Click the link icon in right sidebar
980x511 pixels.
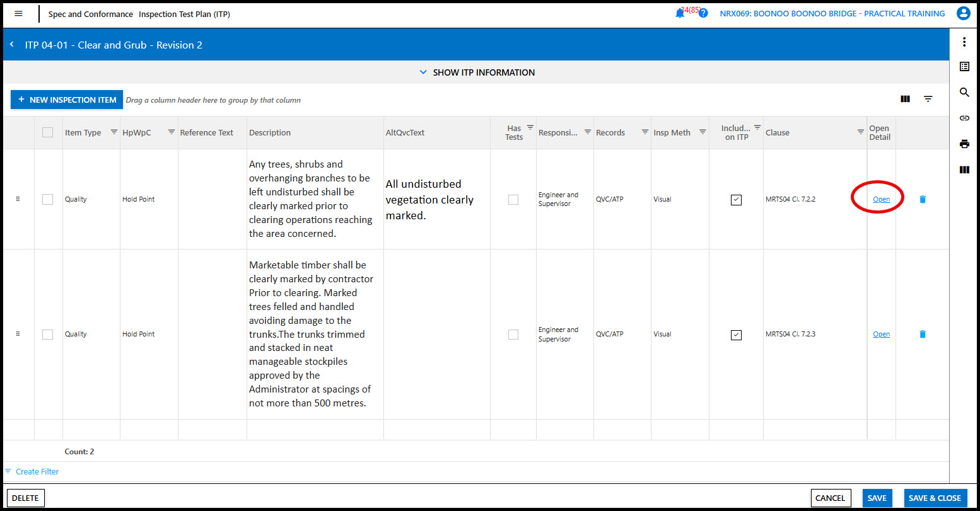coord(964,118)
